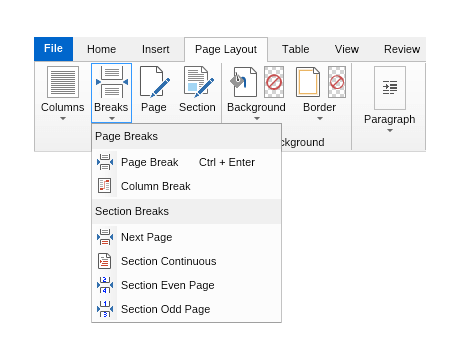This screenshot has width=460, height=360.
Task: Select Section Continuous menu entry
Action: click(187, 261)
